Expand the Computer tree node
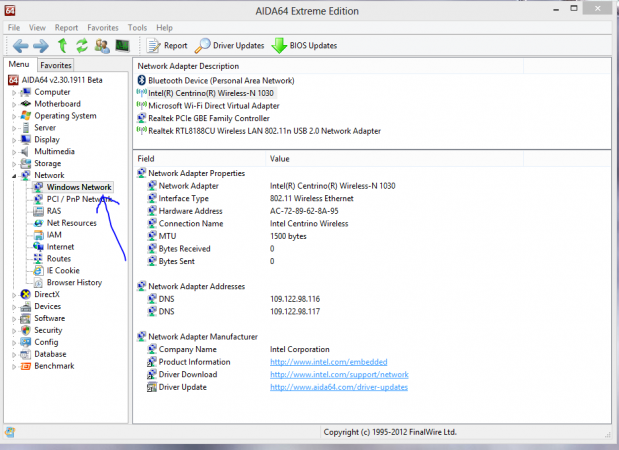The image size is (619, 450). point(14,93)
